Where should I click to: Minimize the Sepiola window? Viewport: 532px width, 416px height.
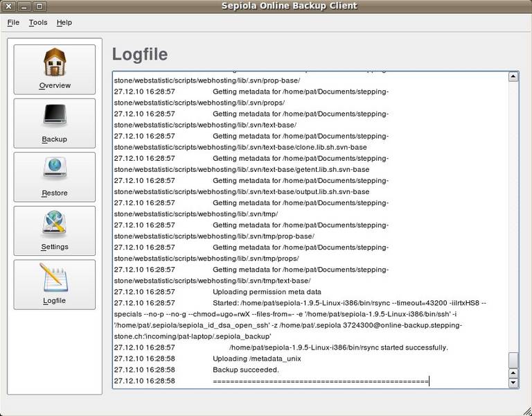coord(24,6)
